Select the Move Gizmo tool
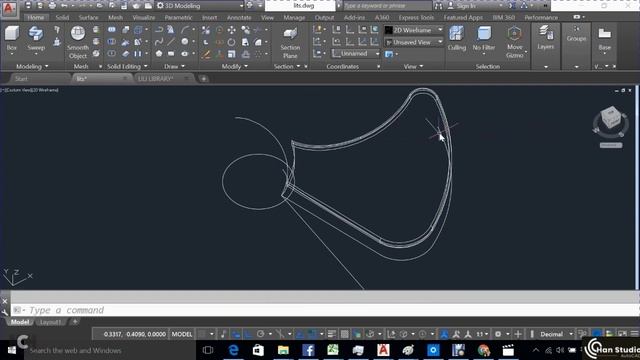The height and width of the screenshot is (360, 640). coord(515,42)
